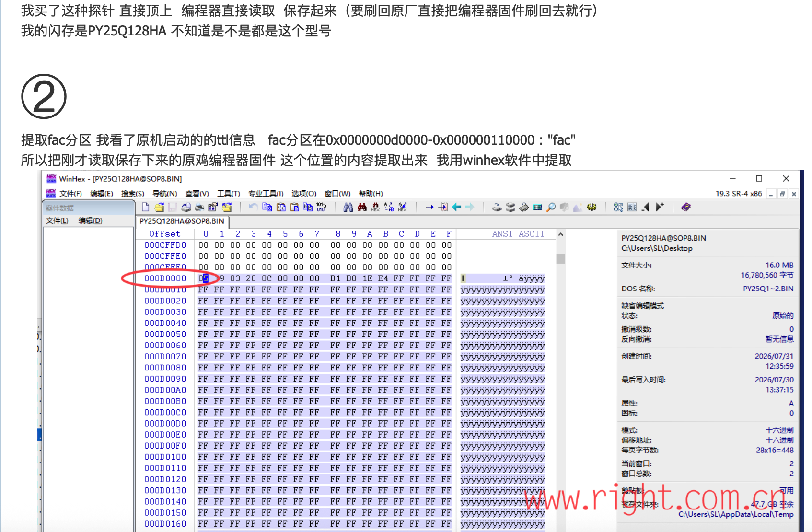Click the Open file folder icon
Screen dimensions: 812x532
point(159,207)
